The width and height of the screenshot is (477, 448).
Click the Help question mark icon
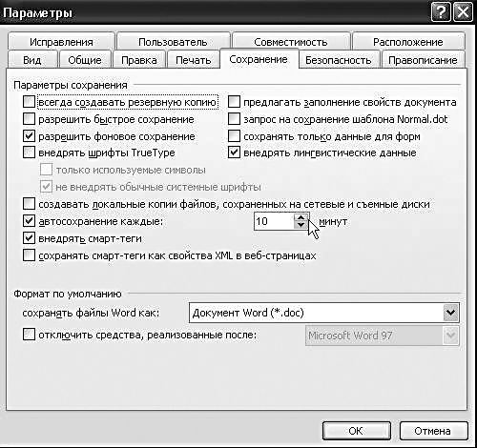tap(441, 13)
